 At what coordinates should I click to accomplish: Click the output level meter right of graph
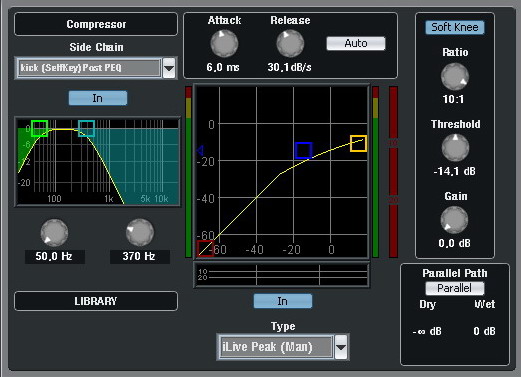point(376,172)
